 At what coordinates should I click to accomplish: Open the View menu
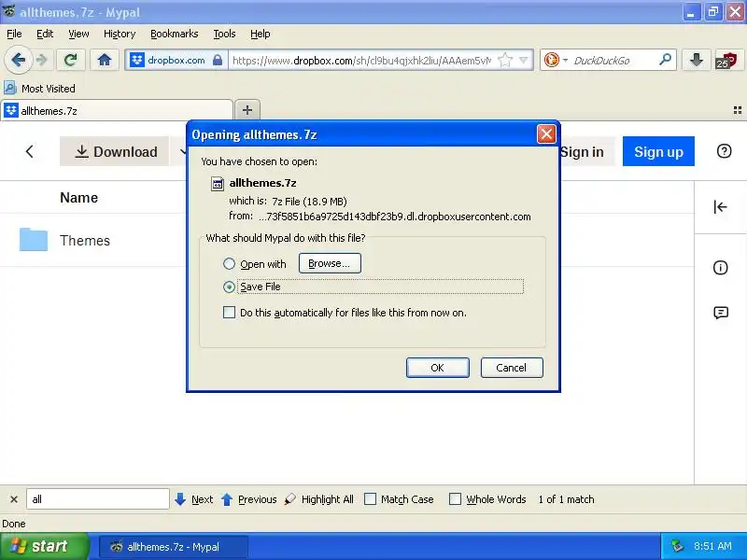78,34
